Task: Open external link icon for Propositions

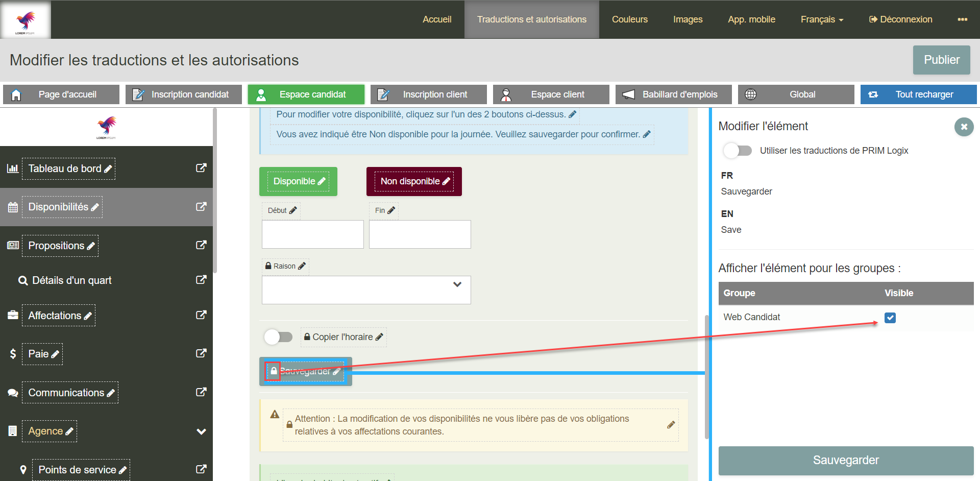Action: (201, 245)
